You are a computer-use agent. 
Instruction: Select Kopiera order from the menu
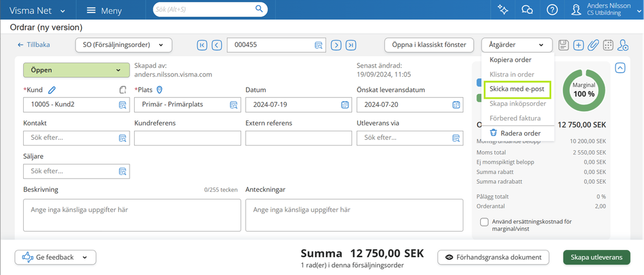[511, 60]
